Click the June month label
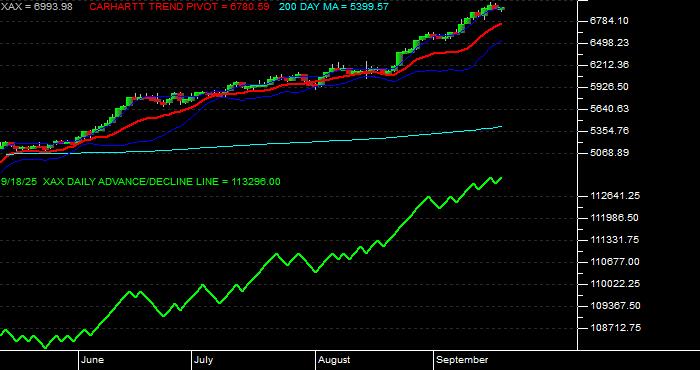Viewport: 700px width, 370px height. click(x=92, y=360)
